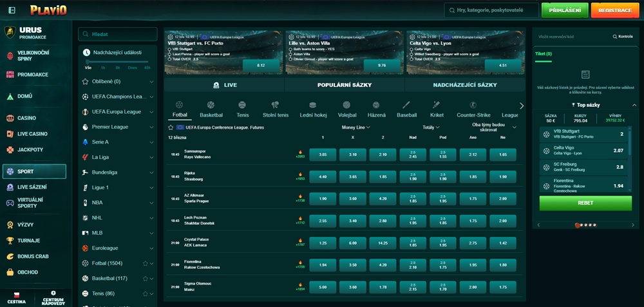Choose the Kriket sport icon

point(437,105)
